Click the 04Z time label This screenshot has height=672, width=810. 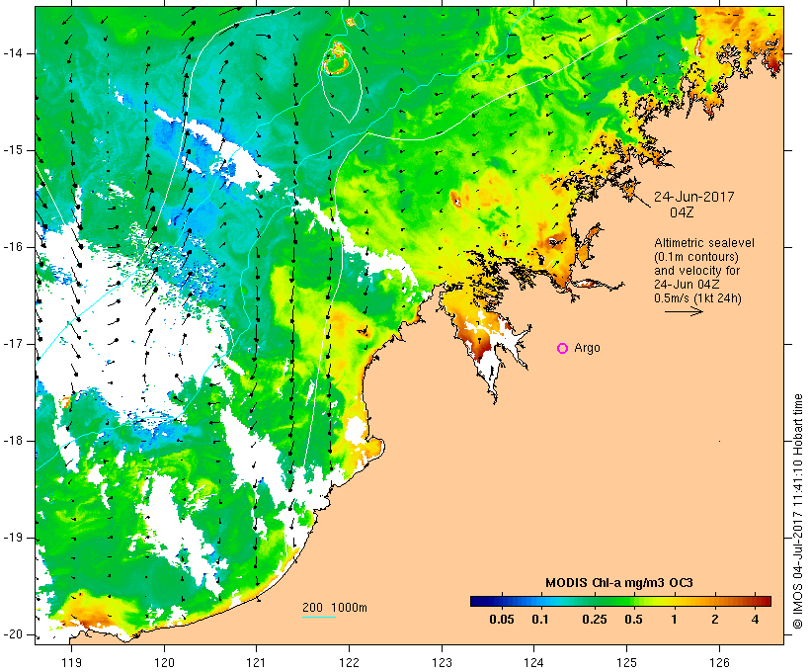tap(682, 212)
